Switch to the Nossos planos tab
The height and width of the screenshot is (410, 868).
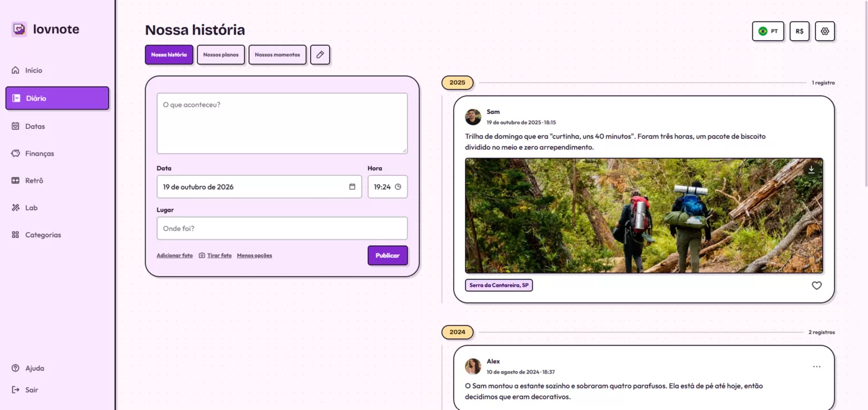tap(221, 55)
